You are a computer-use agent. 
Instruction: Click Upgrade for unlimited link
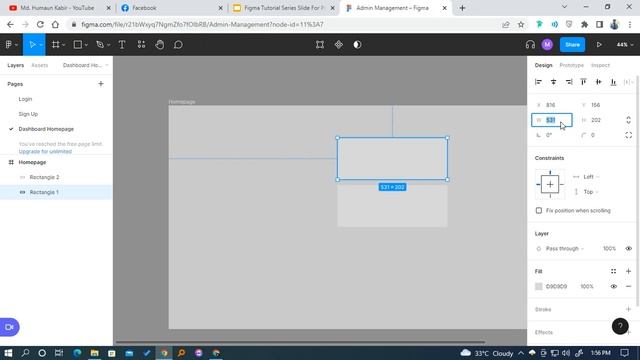pos(45,151)
